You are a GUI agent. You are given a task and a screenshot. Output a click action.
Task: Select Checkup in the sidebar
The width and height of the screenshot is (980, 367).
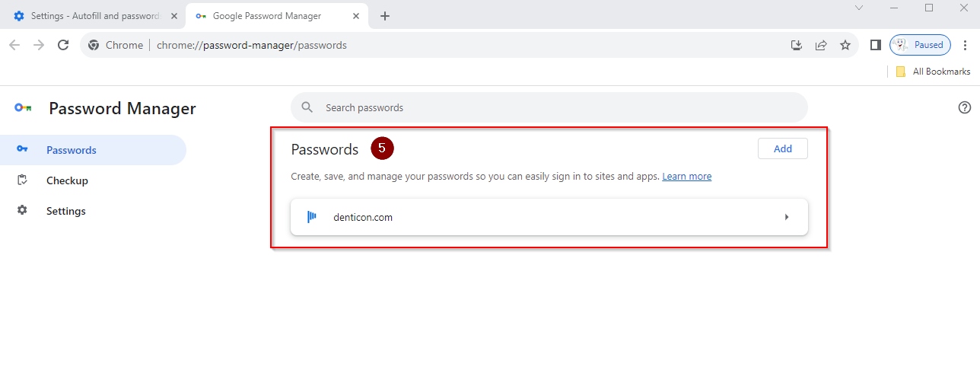pyautogui.click(x=67, y=180)
